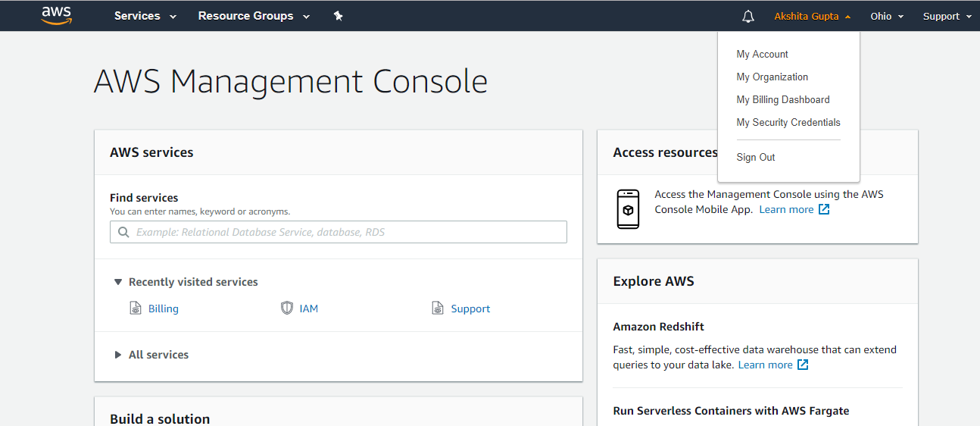Screen dimensions: 980x426
Task: Click Run Serverless Containers with AWS Fargate
Action: click(731, 411)
